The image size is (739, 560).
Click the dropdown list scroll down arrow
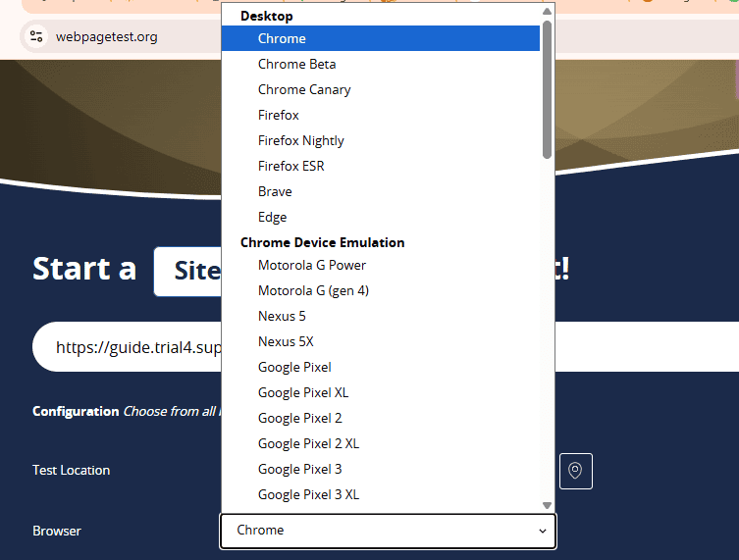tap(547, 505)
